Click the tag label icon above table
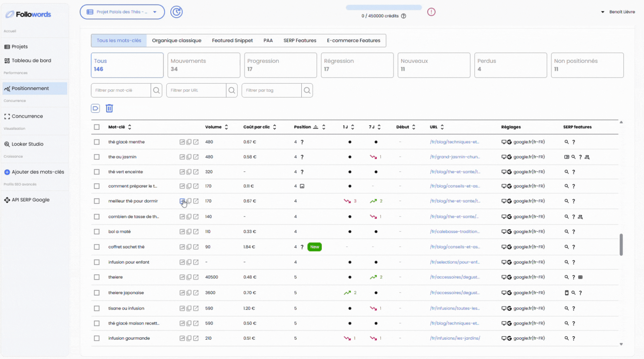Viewport: 644px width, 359px height. (95, 108)
